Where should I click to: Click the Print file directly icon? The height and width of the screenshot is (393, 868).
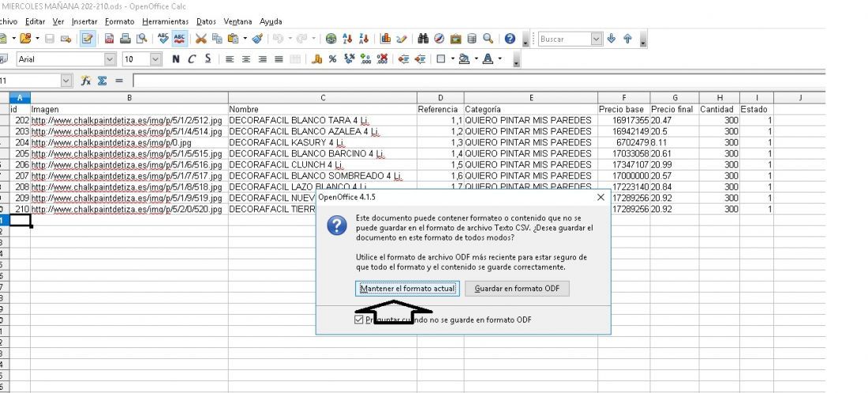[x=125, y=39]
